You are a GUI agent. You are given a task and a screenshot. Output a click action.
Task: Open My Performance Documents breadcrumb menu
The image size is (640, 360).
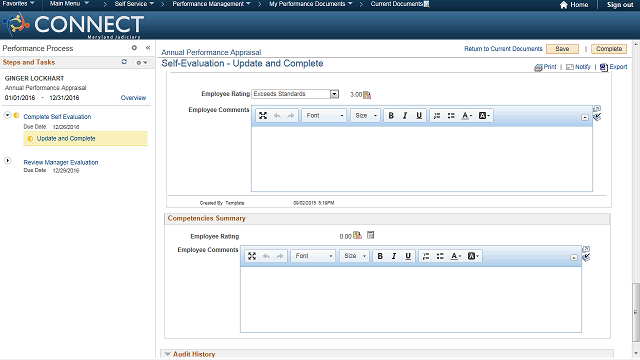(x=311, y=4)
